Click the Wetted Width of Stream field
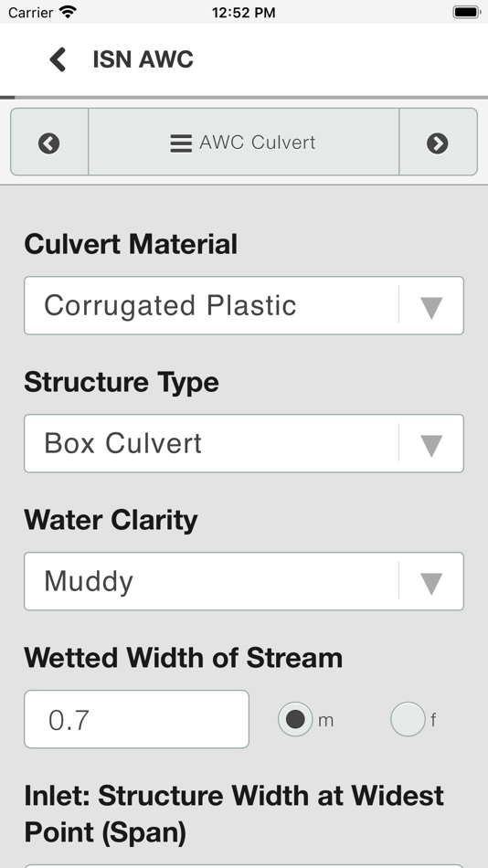Viewport: 488px width, 868px height. tap(136, 719)
